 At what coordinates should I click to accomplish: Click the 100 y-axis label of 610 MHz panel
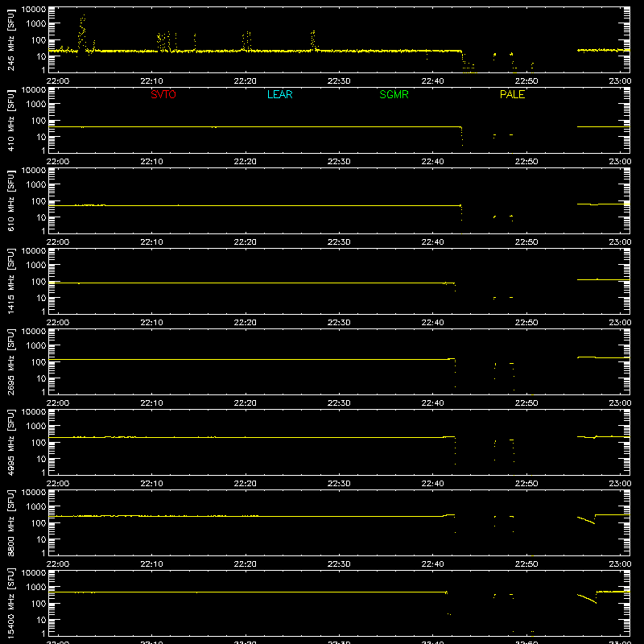(x=39, y=201)
